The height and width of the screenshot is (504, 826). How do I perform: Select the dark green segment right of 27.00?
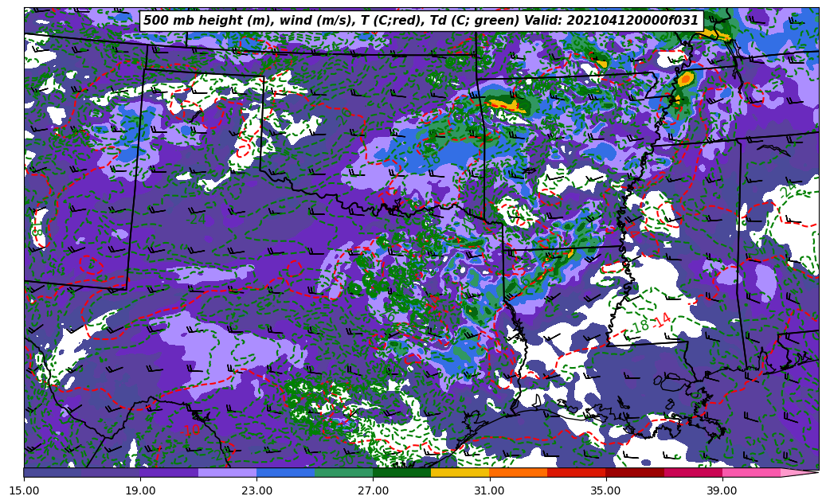click(x=401, y=472)
